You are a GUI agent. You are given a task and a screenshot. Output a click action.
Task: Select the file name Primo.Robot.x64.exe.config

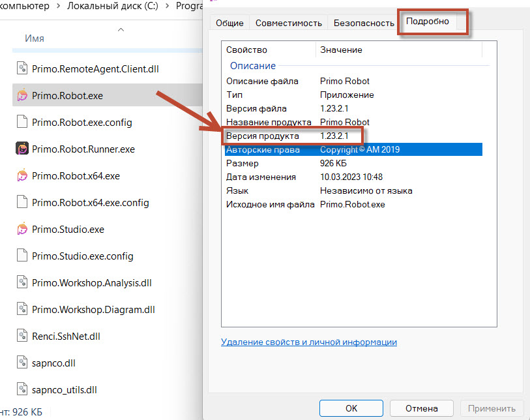coord(90,202)
